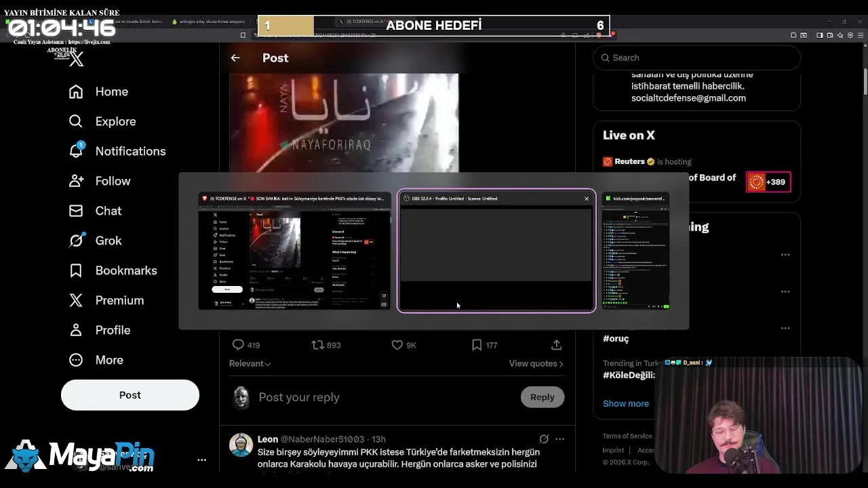Click the share post icon
This screenshot has height=488, width=868.
[556, 345]
